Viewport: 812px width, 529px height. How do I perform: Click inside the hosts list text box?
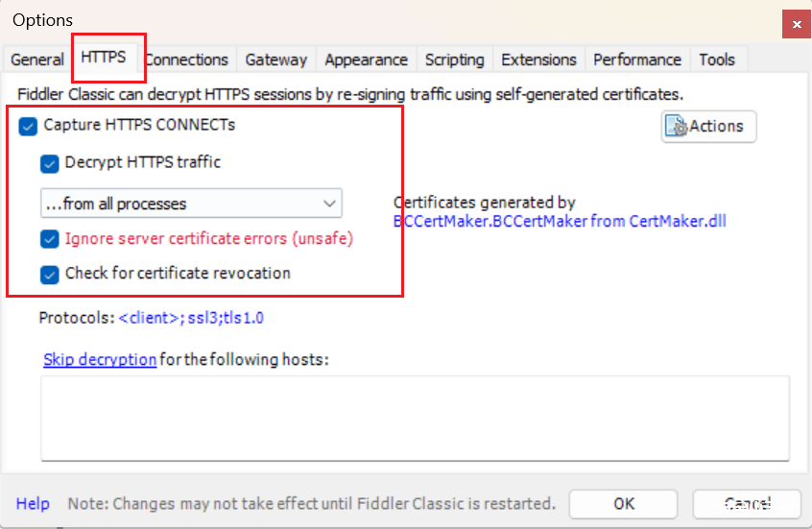(x=415, y=418)
